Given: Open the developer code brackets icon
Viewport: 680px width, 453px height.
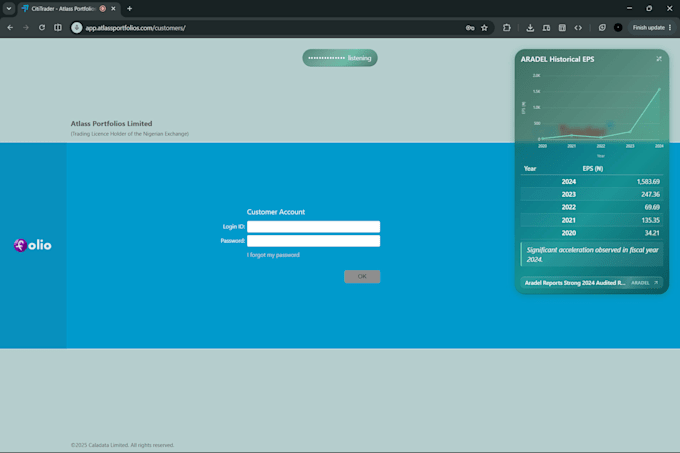Looking at the screenshot, I should [x=578, y=28].
